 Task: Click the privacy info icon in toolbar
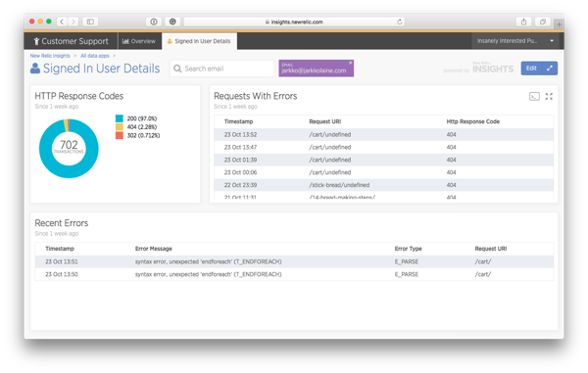154,22
